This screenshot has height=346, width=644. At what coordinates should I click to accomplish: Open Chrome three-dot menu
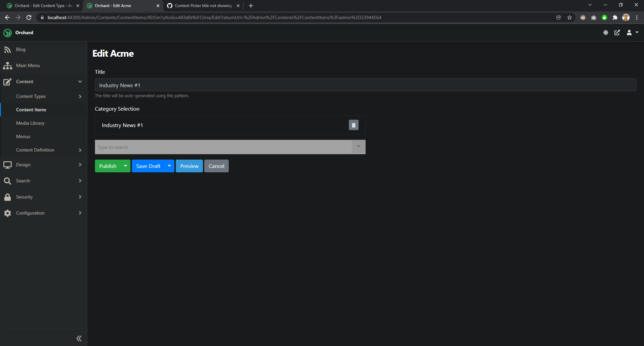pyautogui.click(x=637, y=17)
